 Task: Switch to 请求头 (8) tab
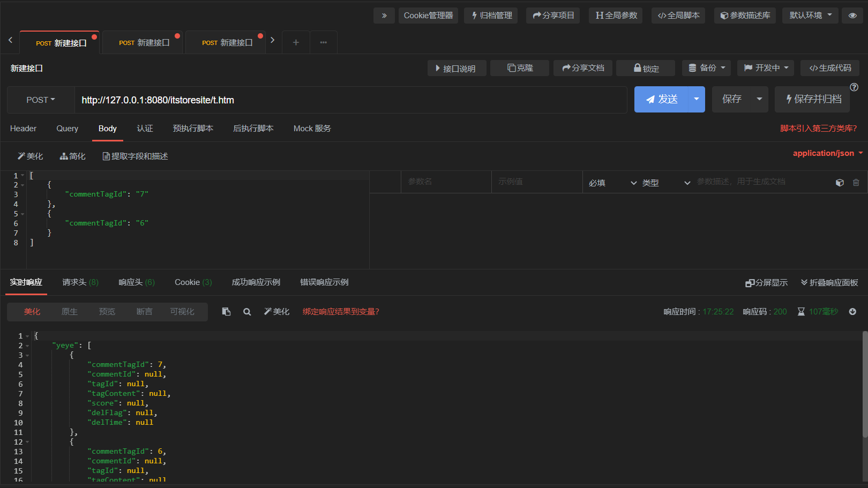click(80, 282)
